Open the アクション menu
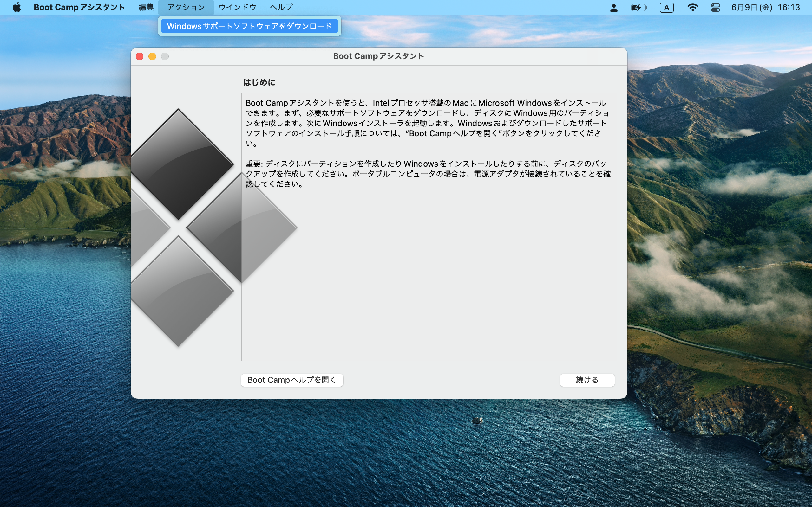 (x=186, y=7)
